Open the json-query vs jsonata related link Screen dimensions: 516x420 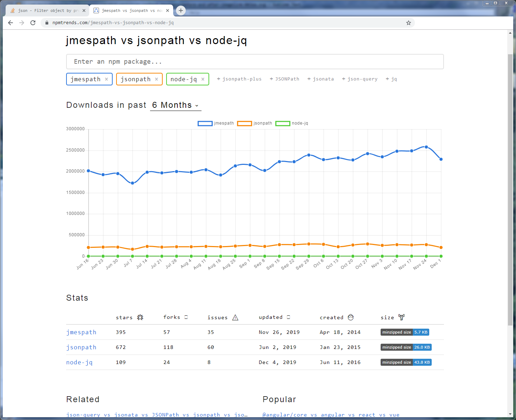[x=157, y=415]
